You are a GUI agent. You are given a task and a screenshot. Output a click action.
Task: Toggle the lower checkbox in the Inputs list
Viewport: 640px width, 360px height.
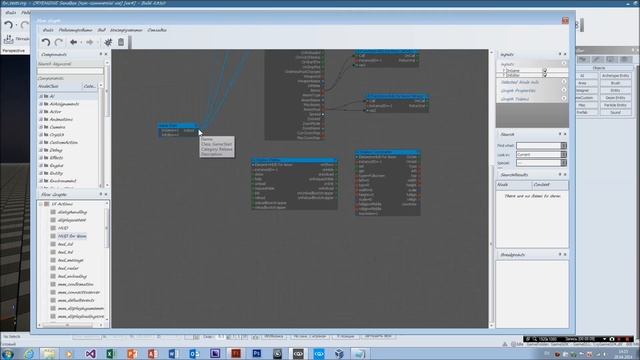pyautogui.click(x=544, y=75)
